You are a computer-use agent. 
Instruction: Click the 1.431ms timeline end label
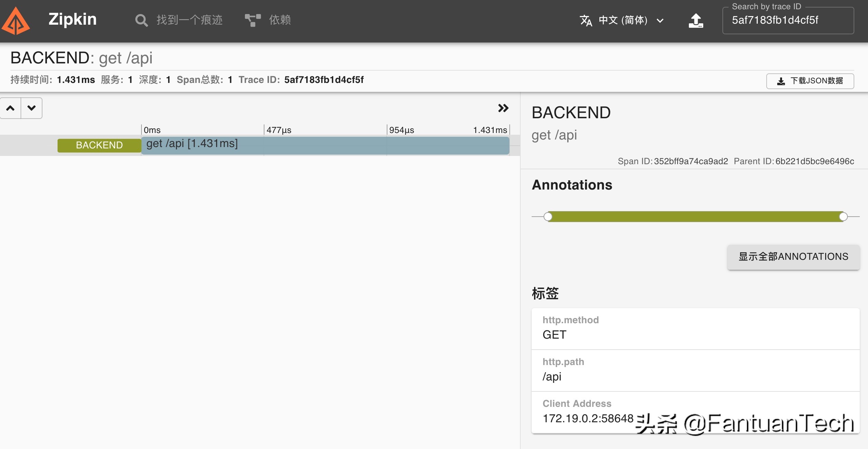pyautogui.click(x=490, y=130)
